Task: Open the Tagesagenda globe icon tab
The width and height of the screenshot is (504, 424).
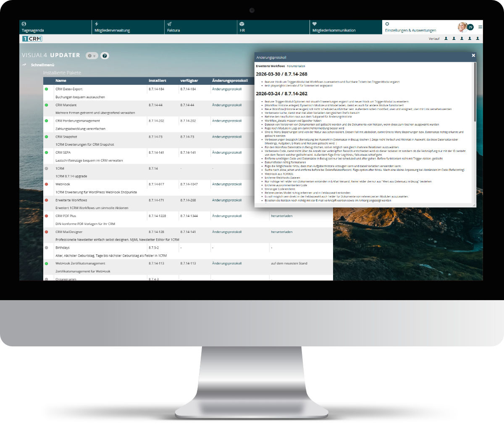Action: [24, 24]
